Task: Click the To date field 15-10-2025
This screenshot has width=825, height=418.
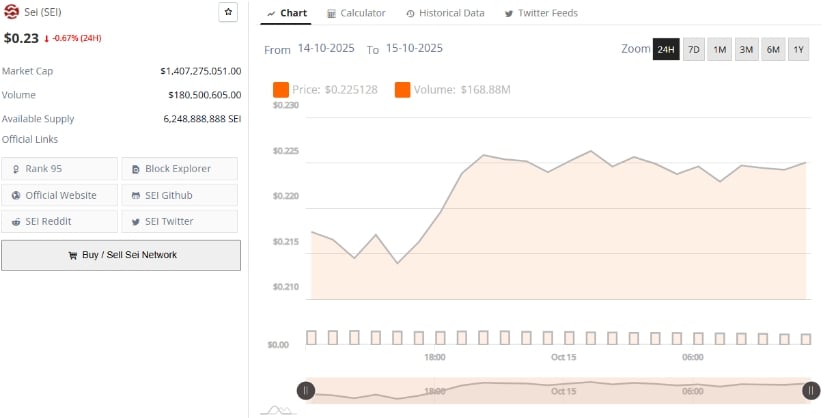Action: (x=414, y=49)
